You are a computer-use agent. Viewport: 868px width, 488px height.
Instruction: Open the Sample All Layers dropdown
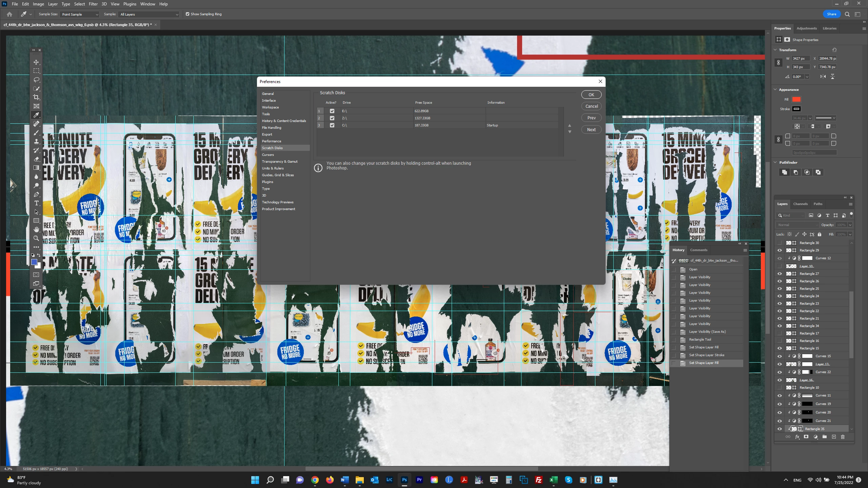149,15
